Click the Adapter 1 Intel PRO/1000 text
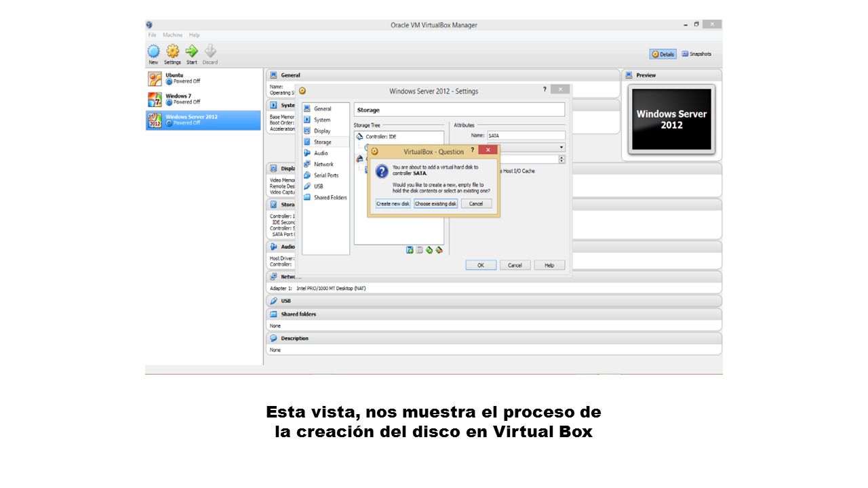The height and width of the screenshot is (488, 868). [318, 288]
